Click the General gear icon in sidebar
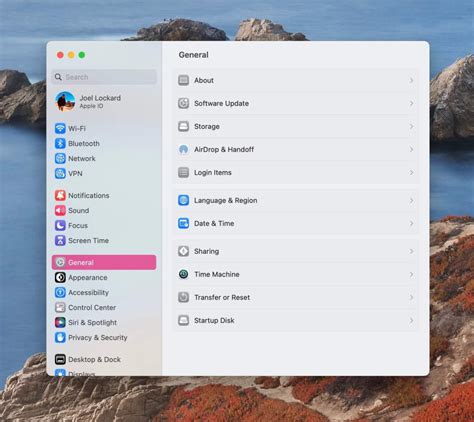The height and width of the screenshot is (422, 474). click(60, 262)
